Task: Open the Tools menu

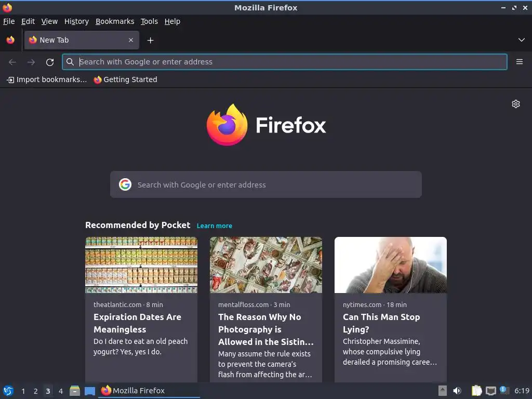Action: click(x=149, y=21)
